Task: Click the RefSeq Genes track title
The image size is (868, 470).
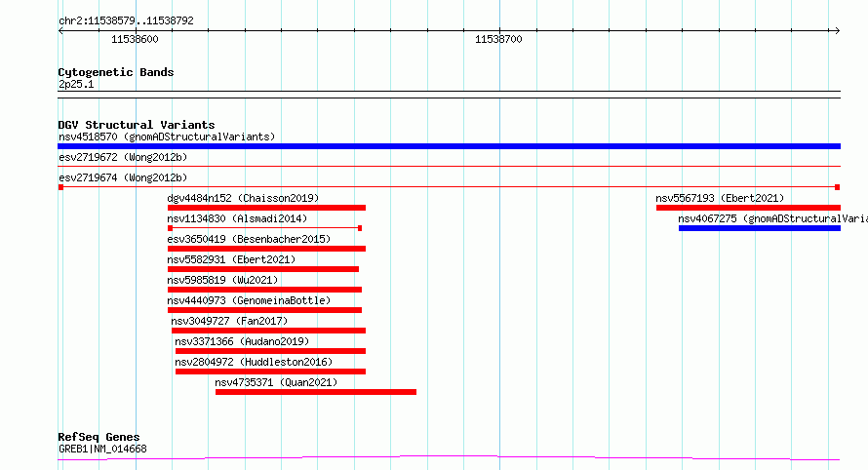Action: (99, 437)
